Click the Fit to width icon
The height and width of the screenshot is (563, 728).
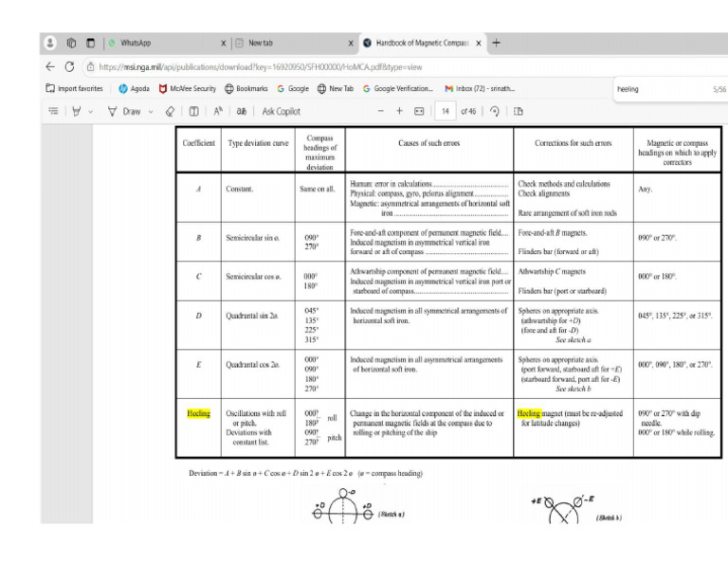tap(419, 111)
